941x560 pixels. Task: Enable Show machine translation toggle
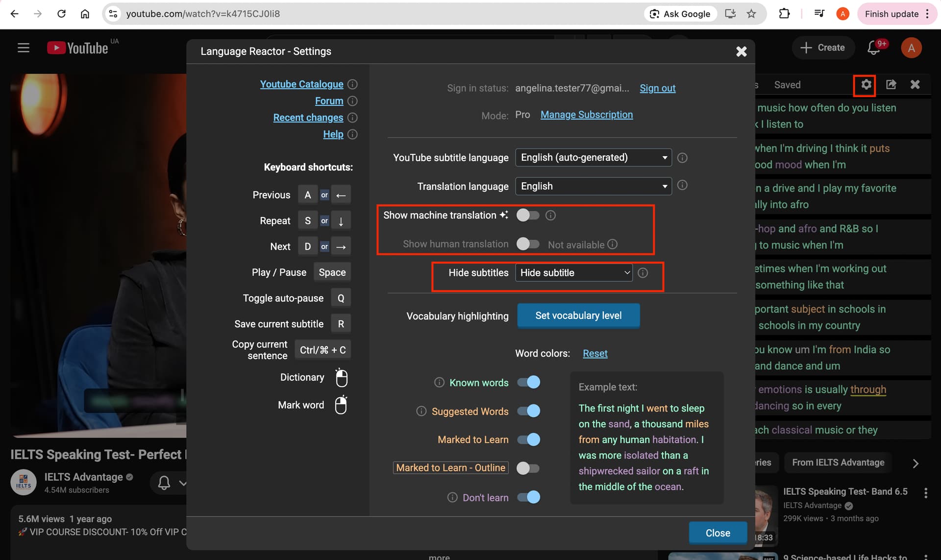click(528, 215)
